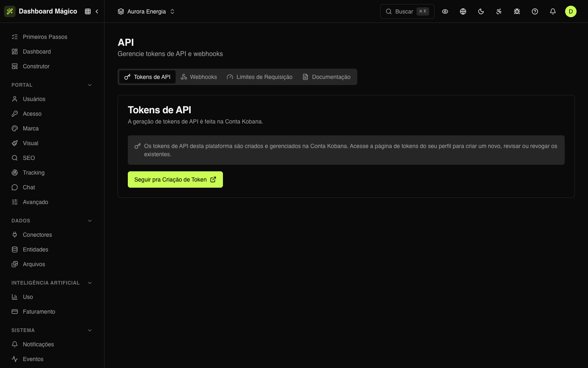Click the Usuários person icon
Viewport: 588px width, 368px height.
pos(15,99)
